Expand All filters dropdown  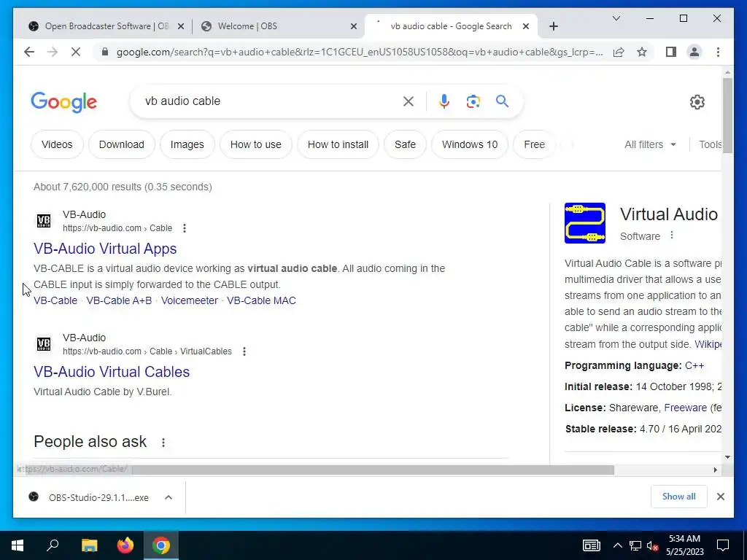pyautogui.click(x=650, y=144)
